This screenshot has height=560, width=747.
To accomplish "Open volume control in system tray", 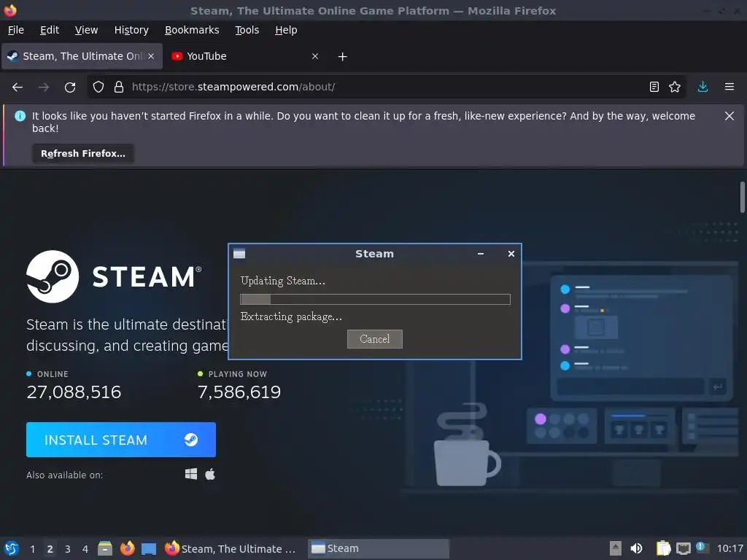I will tap(636, 548).
